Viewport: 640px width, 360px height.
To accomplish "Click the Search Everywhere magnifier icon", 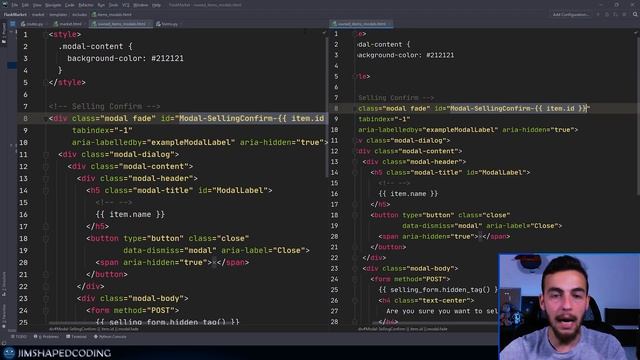I will [635, 14].
